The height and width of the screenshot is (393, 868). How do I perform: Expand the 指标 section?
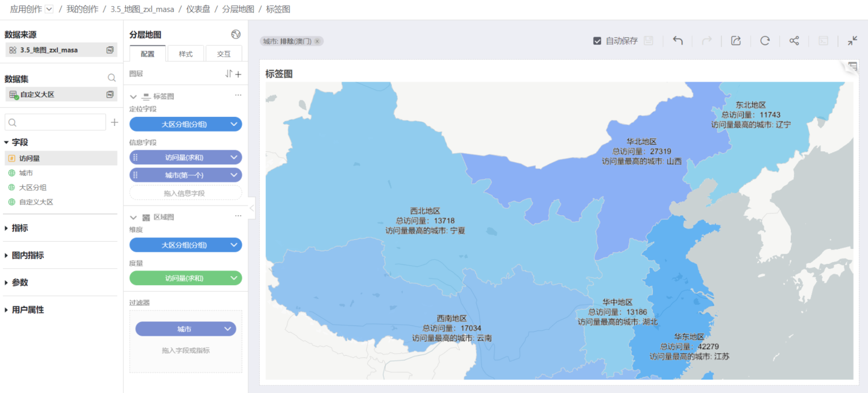click(x=7, y=228)
